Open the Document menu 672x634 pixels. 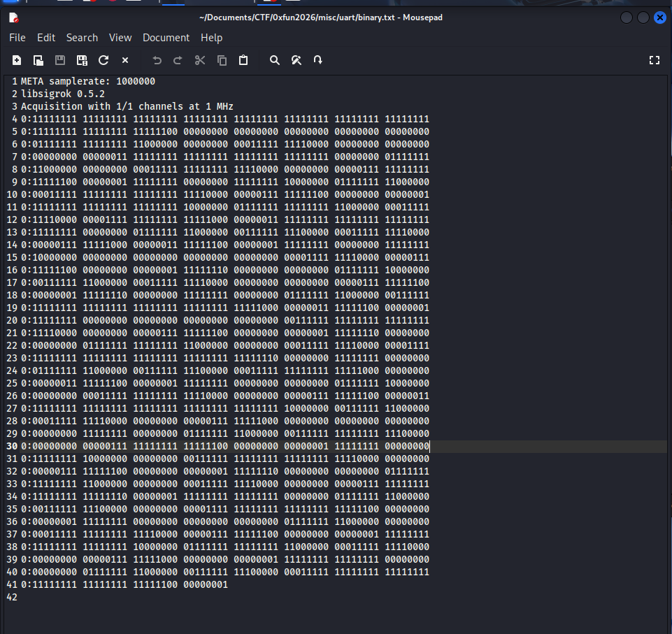click(x=166, y=38)
